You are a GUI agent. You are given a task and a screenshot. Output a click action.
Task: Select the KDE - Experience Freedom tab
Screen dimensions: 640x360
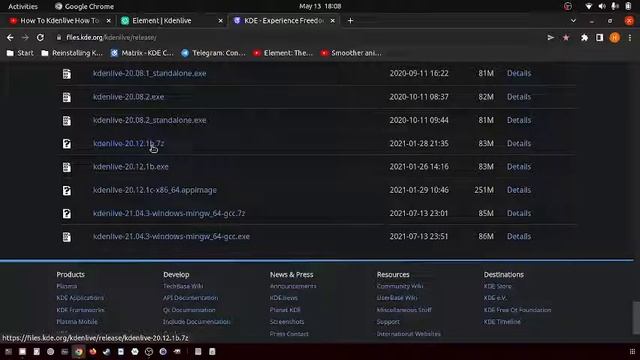point(284,20)
